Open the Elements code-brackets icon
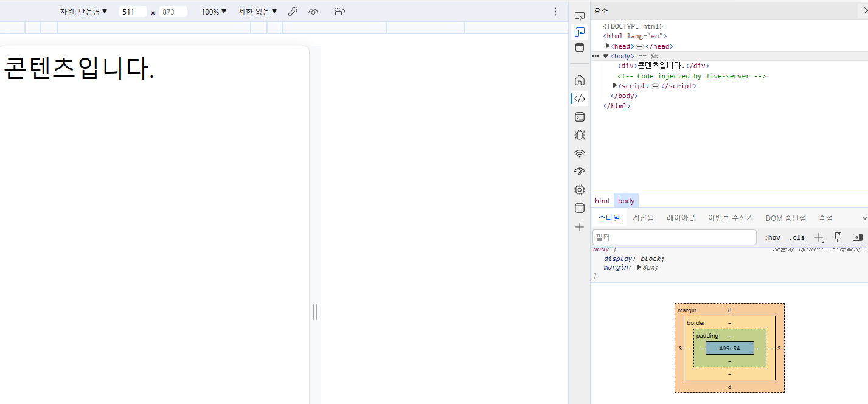The image size is (868, 404). (x=579, y=99)
